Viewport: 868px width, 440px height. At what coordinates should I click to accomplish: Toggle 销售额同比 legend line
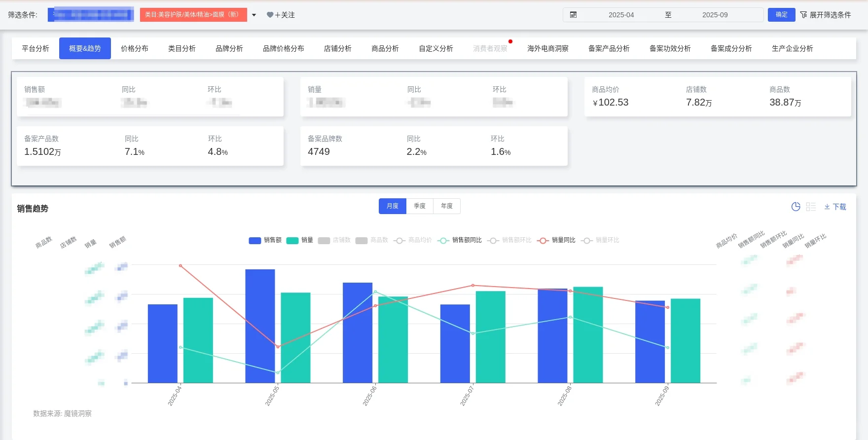460,240
